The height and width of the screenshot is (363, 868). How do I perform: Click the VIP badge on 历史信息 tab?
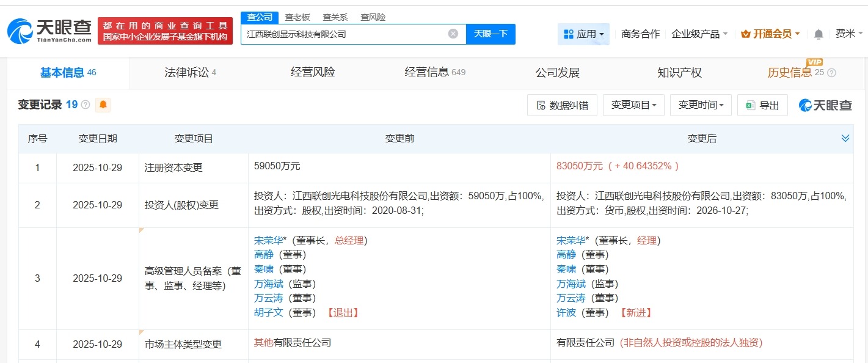click(x=814, y=63)
